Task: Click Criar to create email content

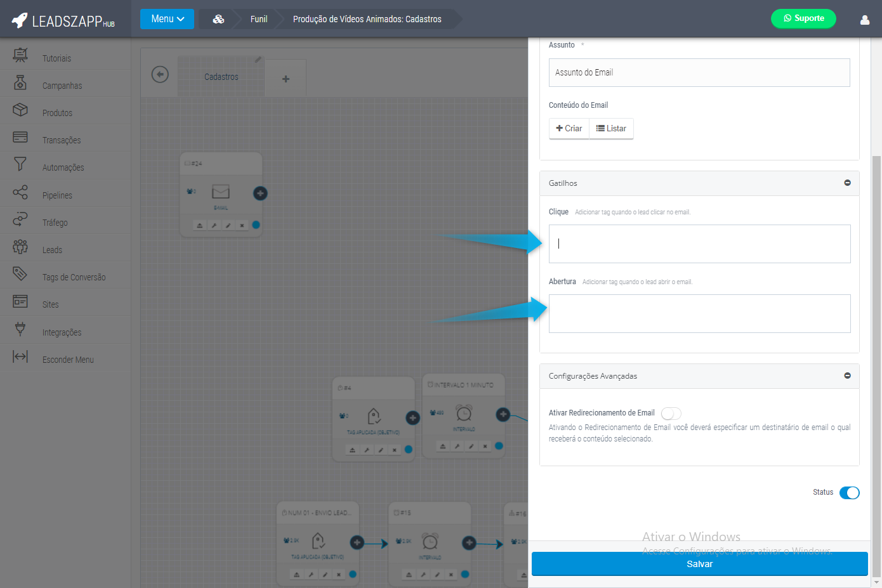Action: [x=569, y=128]
